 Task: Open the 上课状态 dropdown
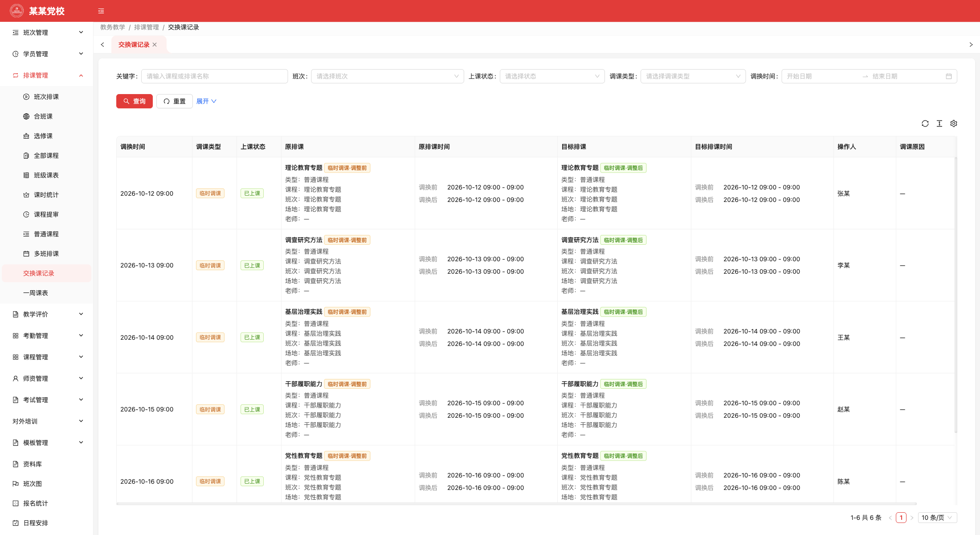coord(552,76)
